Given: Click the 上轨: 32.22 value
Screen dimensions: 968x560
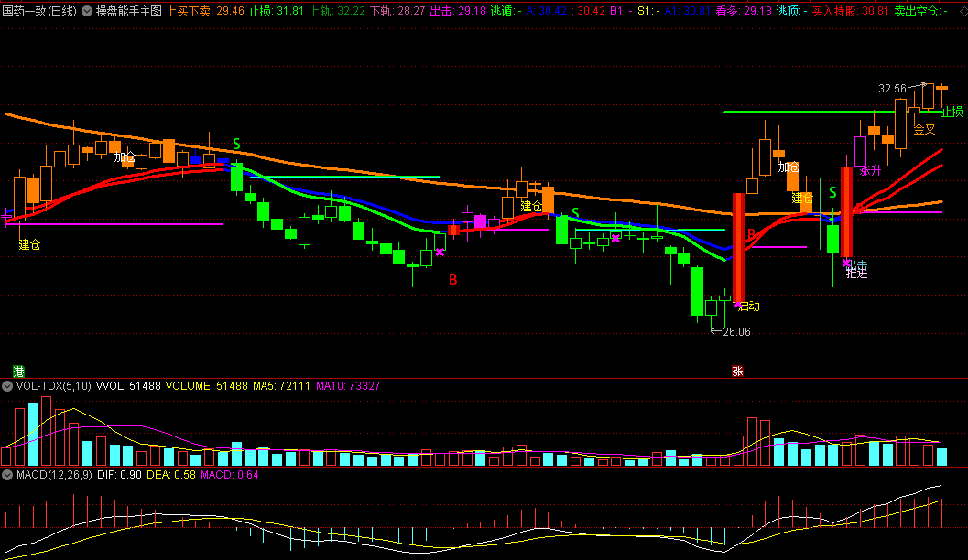Looking at the screenshot, I should point(337,11).
